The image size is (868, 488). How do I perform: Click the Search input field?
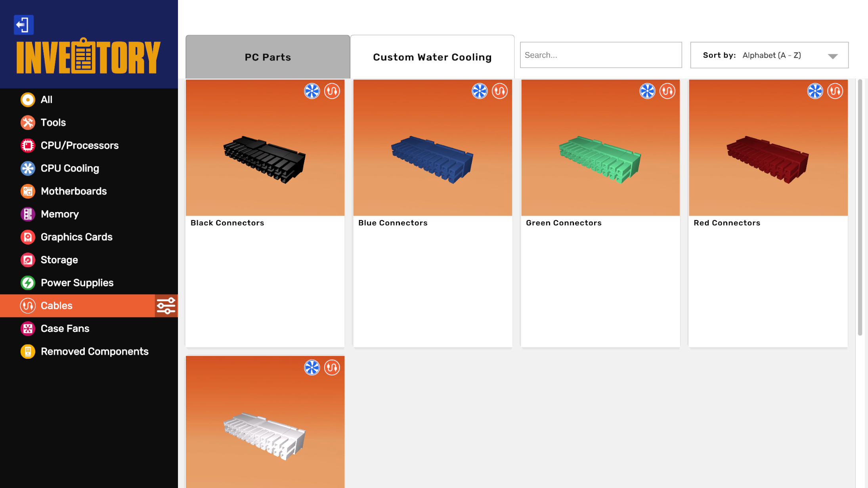[x=601, y=55]
